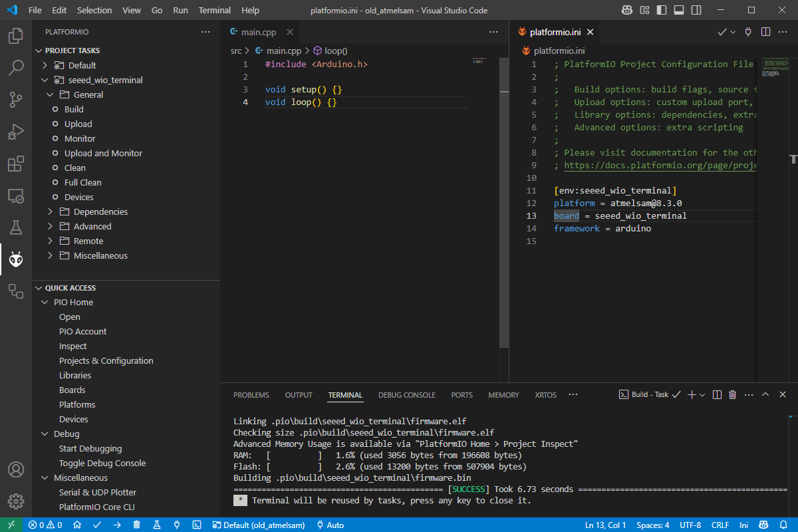The image size is (798, 532).
Task: Open Projects & Configuration in Quick Access
Action: point(106,360)
